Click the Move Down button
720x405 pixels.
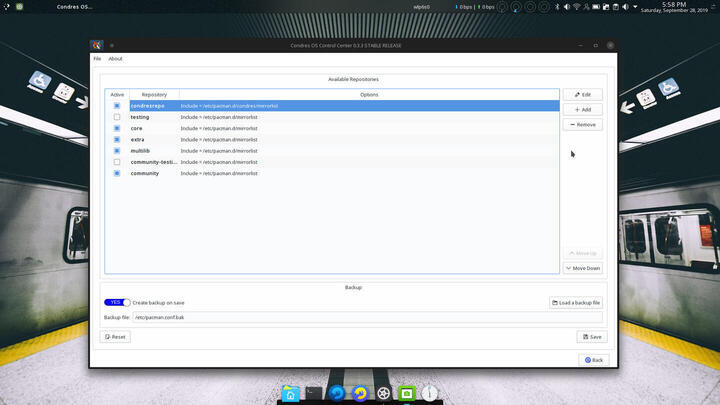[583, 268]
